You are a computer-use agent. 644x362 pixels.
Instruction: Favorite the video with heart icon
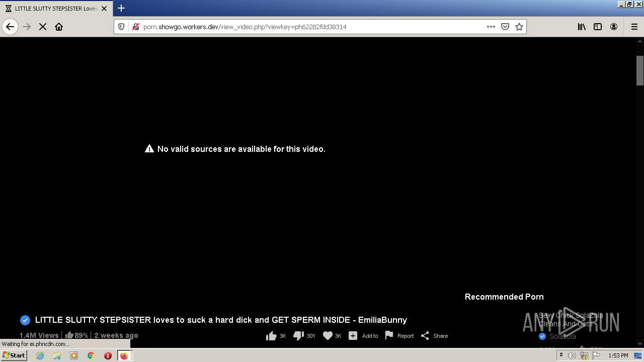coord(332,336)
